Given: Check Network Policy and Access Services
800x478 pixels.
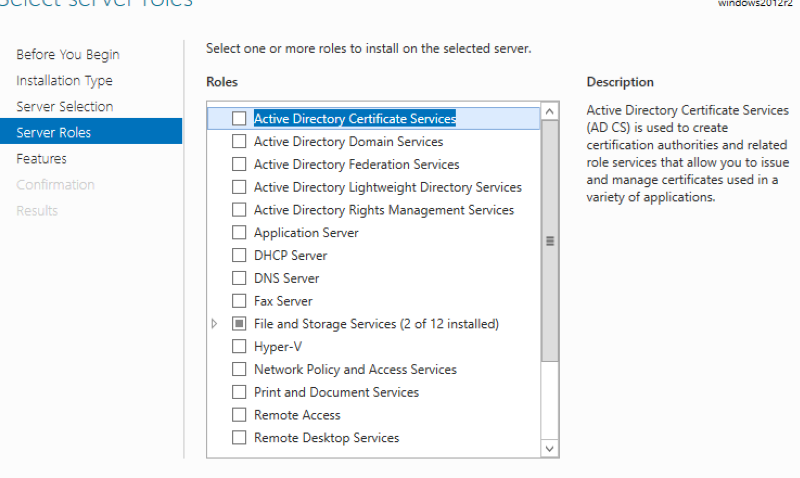Looking at the screenshot, I should pyautogui.click(x=239, y=369).
